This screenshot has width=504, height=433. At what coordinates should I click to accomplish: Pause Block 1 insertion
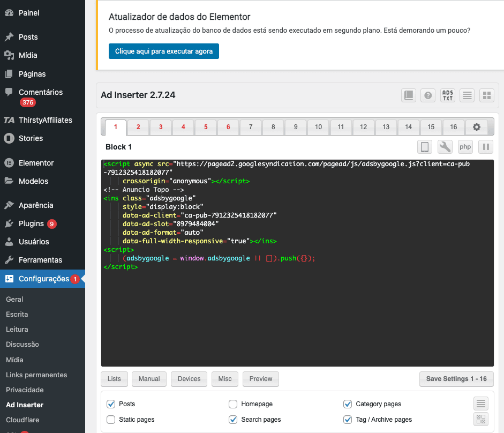point(486,147)
